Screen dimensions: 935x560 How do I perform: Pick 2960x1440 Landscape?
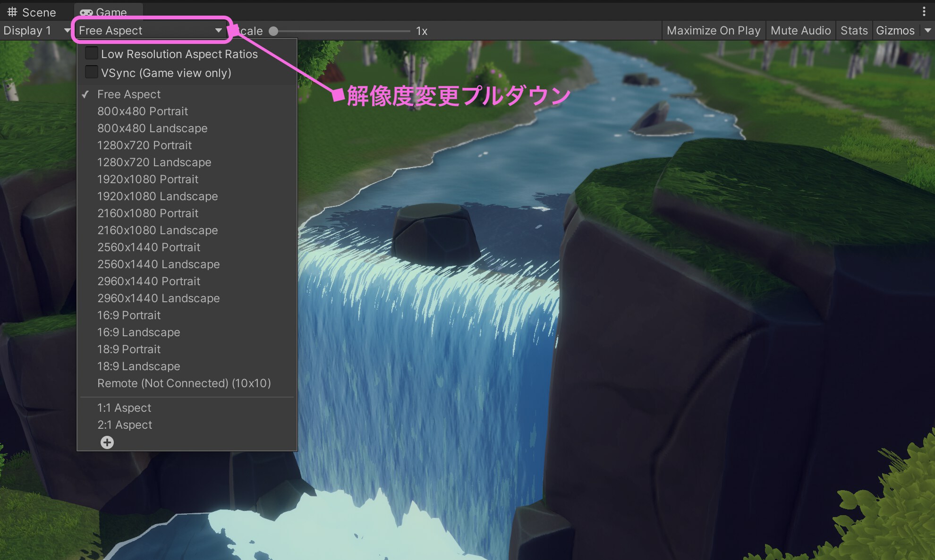pyautogui.click(x=187, y=298)
